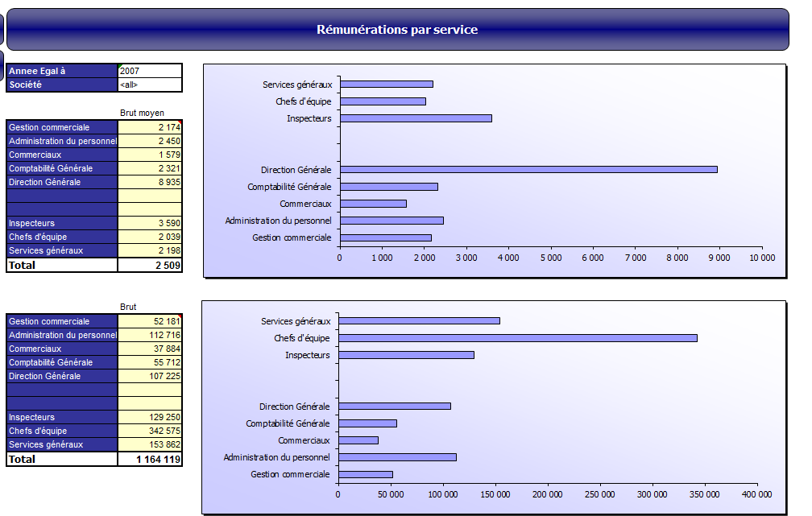Select the Administration du personnel value 112 716

150,335
